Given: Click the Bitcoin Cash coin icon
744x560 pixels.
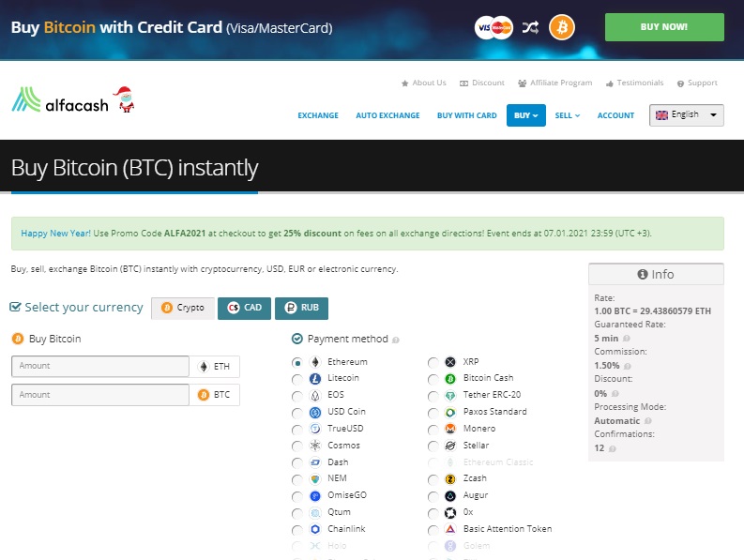Looking at the screenshot, I should 450,379.
